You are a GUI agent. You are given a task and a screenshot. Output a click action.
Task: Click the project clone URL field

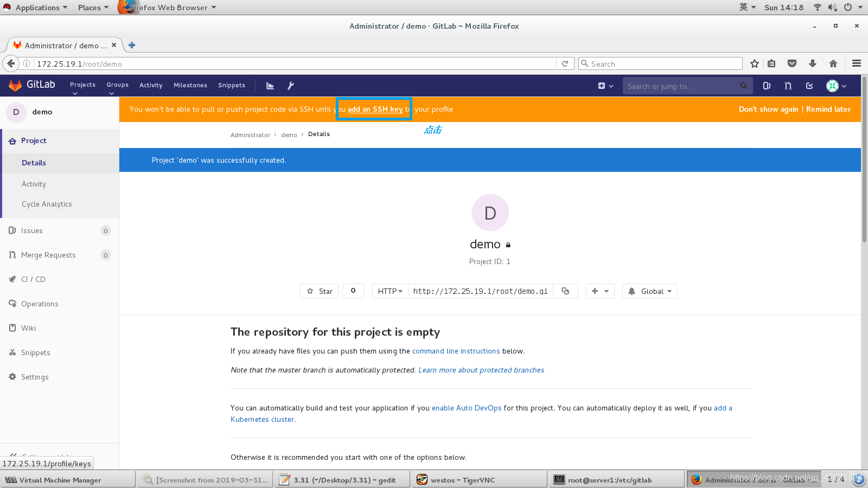coord(481,291)
